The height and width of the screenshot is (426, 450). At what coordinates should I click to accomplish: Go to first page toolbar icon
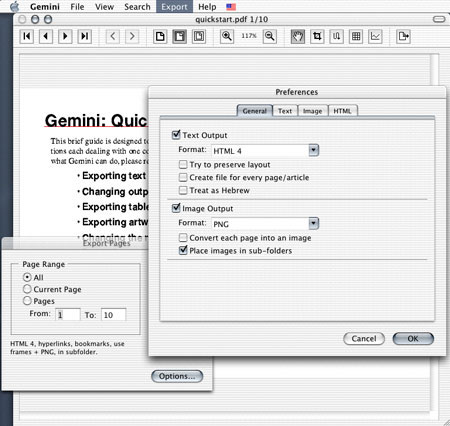tap(27, 36)
